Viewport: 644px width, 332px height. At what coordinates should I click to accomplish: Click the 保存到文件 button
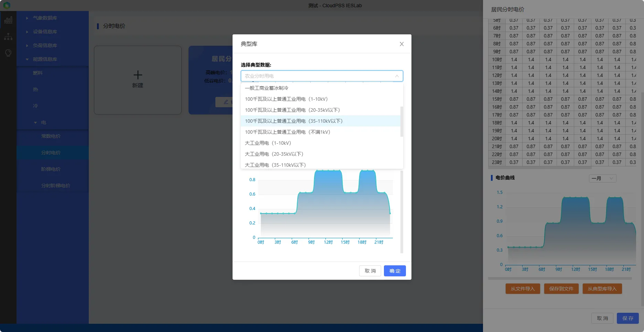click(561, 289)
